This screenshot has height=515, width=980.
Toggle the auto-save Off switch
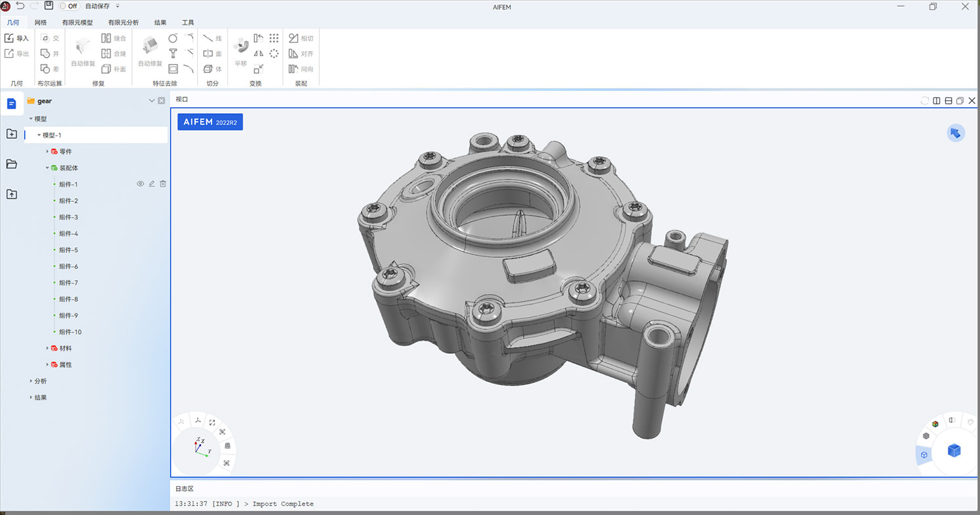(68, 6)
